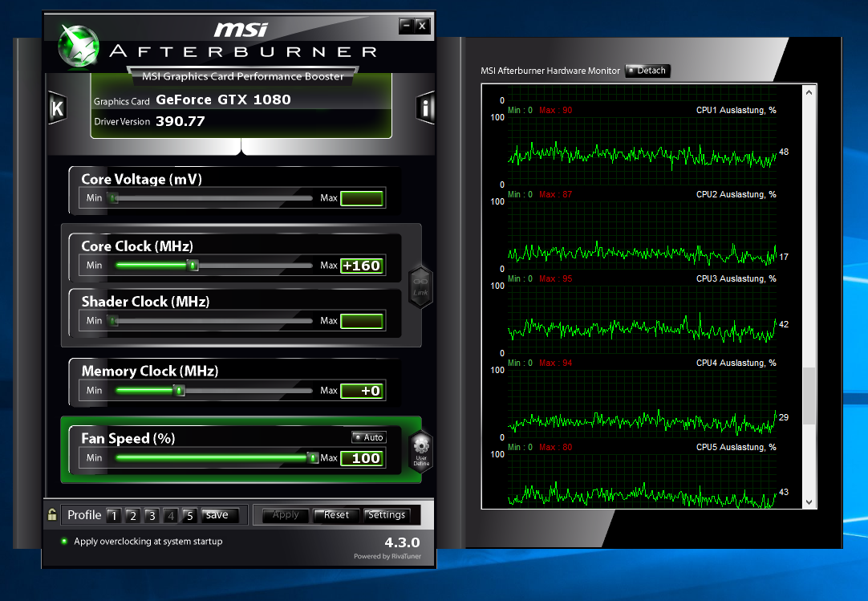This screenshot has height=601, width=868.
Task: Click the Fan Speed slider handle
Action: tap(314, 457)
